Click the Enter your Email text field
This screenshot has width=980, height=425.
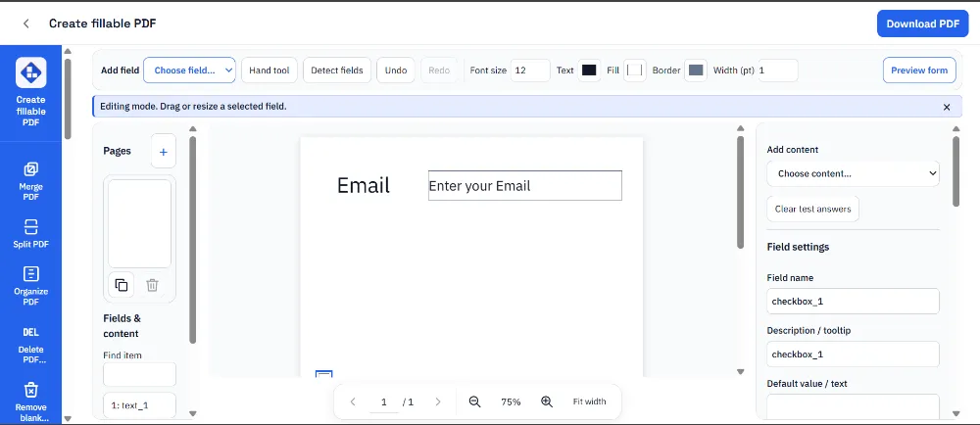click(x=525, y=185)
